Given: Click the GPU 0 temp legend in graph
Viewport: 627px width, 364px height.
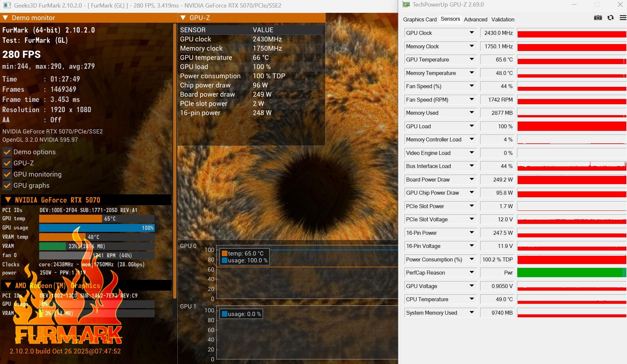Looking at the screenshot, I should point(243,254).
